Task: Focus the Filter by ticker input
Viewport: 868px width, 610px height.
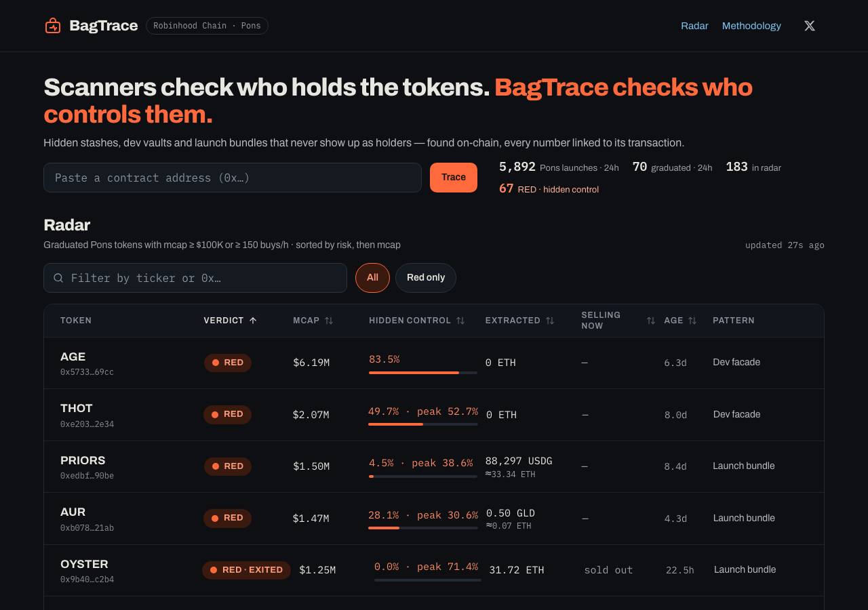Action: click(x=195, y=278)
